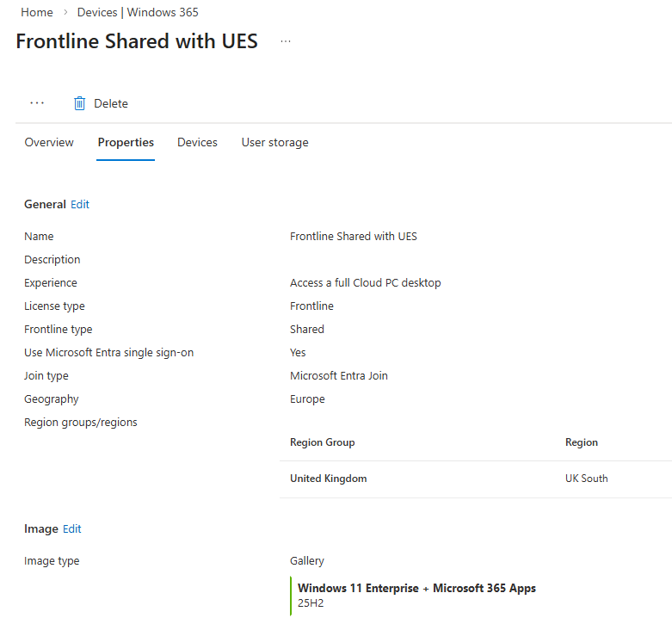Edit the Image section settings
This screenshot has width=672, height=624.
[x=72, y=528]
